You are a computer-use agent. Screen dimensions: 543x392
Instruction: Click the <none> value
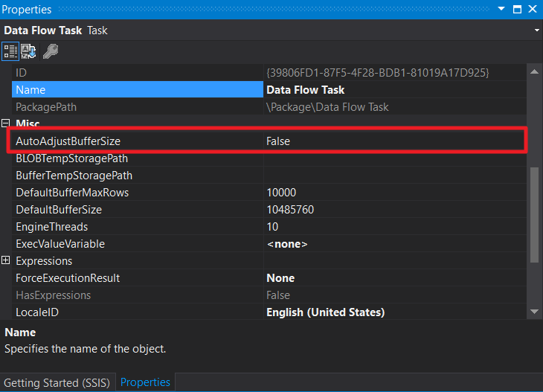[x=395, y=244]
